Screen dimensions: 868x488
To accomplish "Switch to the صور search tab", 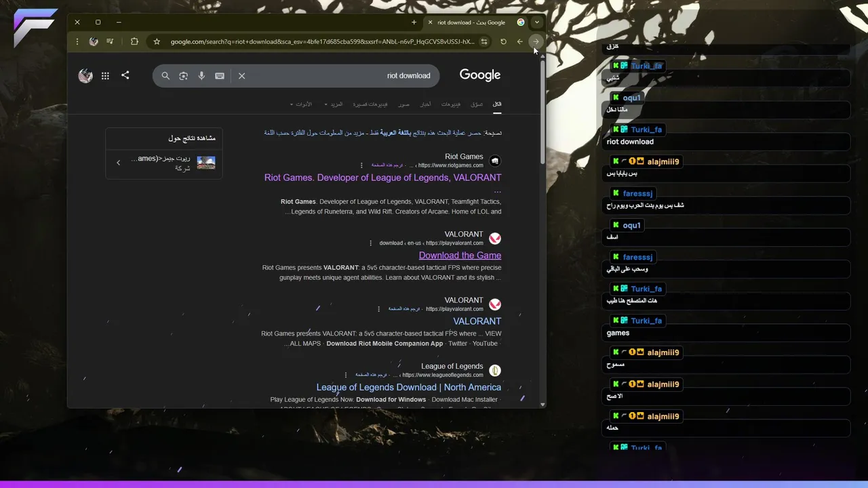I will tap(403, 104).
